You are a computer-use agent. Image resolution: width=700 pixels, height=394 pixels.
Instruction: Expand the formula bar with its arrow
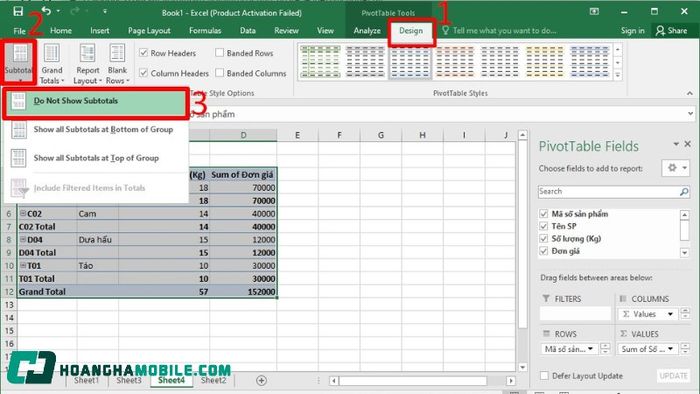pyautogui.click(x=691, y=114)
